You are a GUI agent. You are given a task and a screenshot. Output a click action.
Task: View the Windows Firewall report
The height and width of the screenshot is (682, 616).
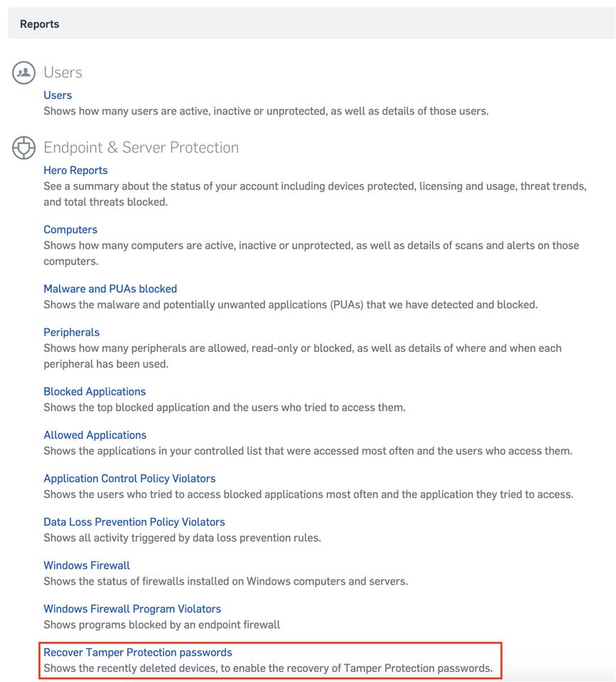coord(87,565)
